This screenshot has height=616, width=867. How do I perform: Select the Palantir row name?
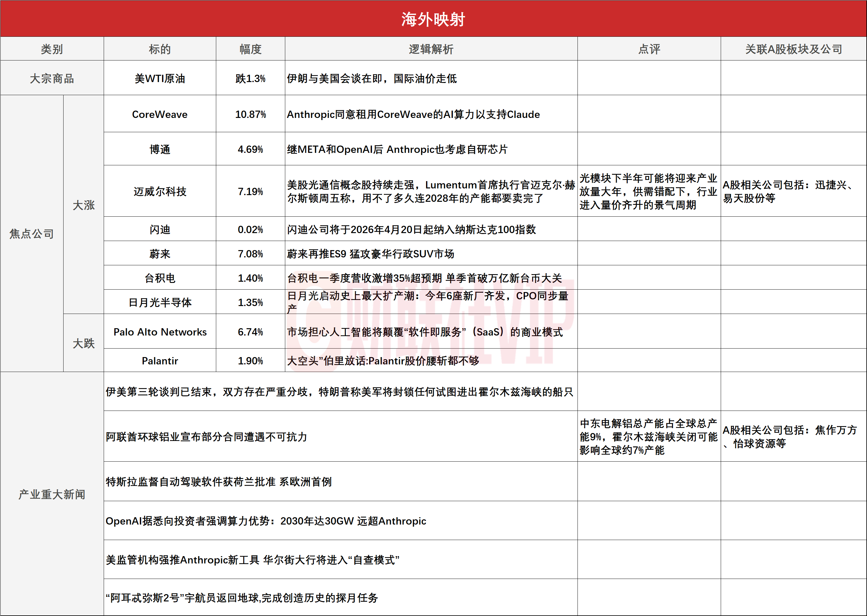point(160,361)
